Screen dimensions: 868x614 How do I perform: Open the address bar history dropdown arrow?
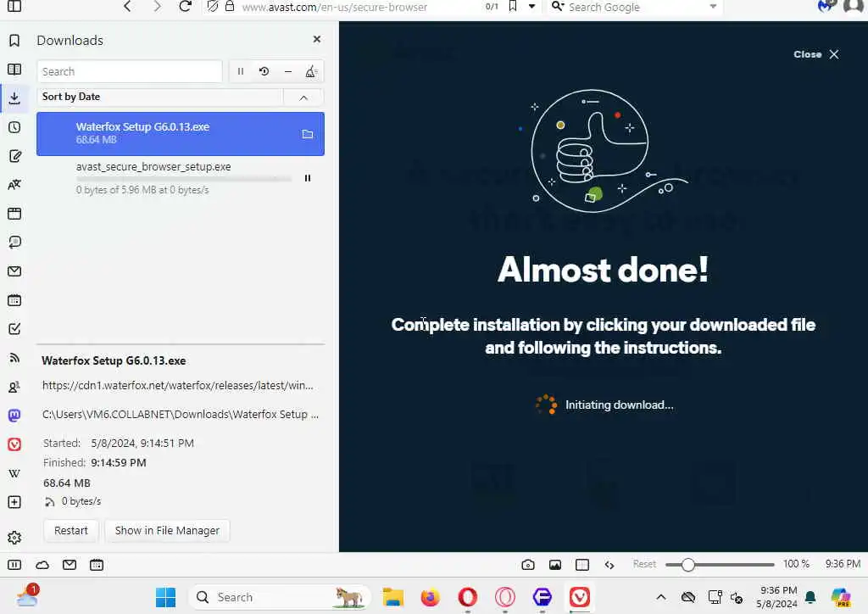[532, 7]
